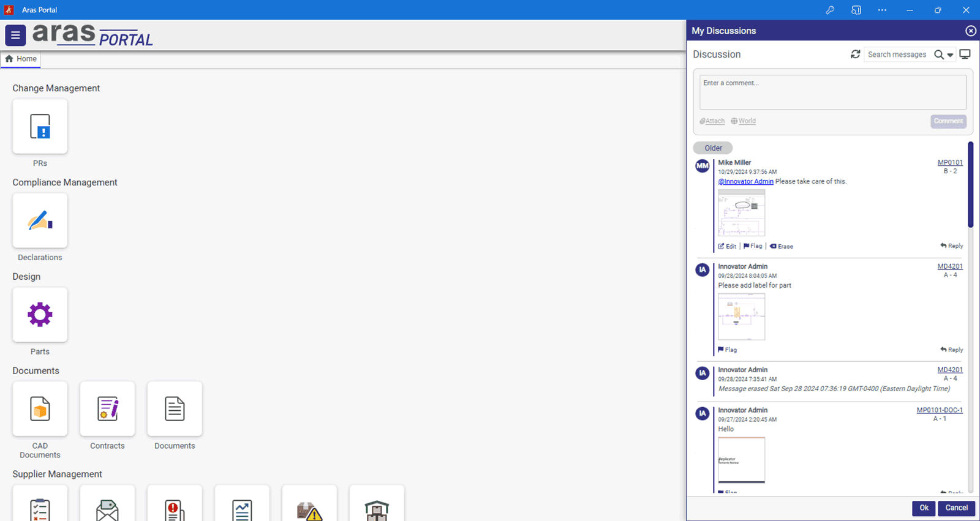Click the Aras Portal logo
980x521 pixels.
tap(92, 35)
